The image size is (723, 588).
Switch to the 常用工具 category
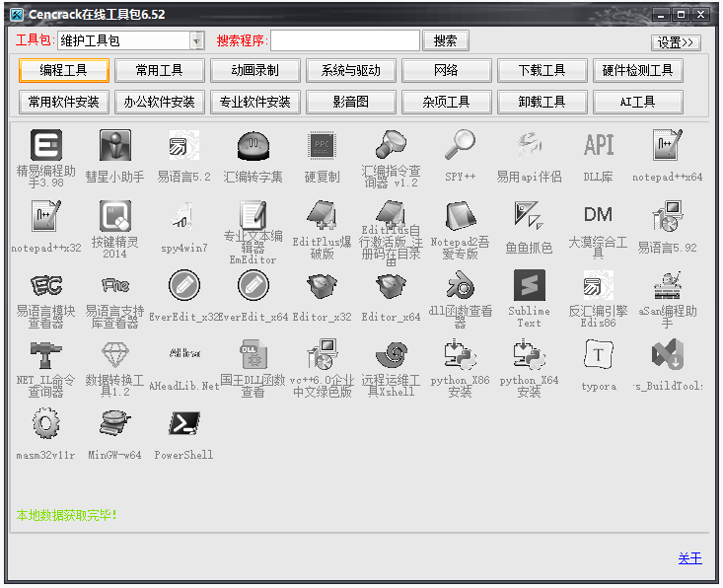159,71
